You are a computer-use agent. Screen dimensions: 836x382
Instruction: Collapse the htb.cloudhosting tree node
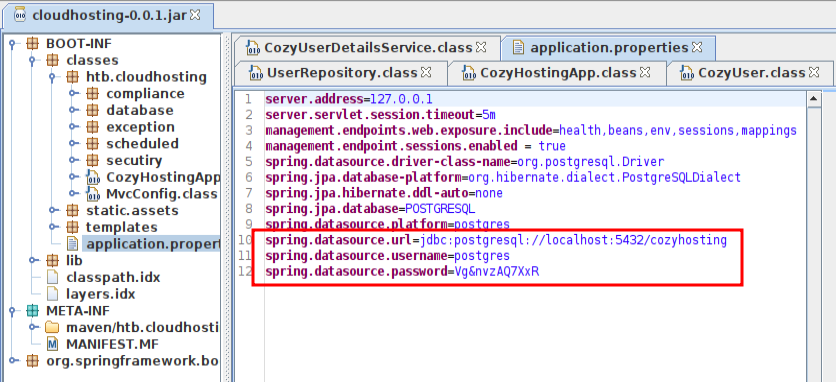coord(52,77)
